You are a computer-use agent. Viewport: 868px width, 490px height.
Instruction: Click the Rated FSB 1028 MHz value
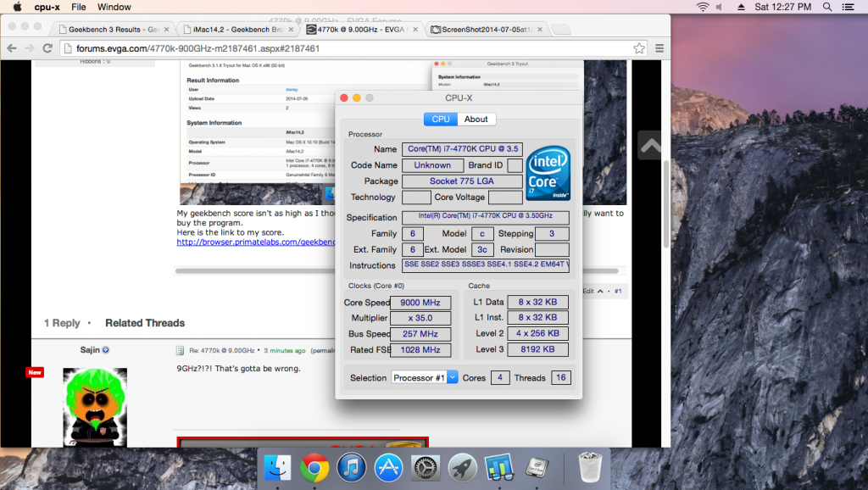(x=420, y=350)
